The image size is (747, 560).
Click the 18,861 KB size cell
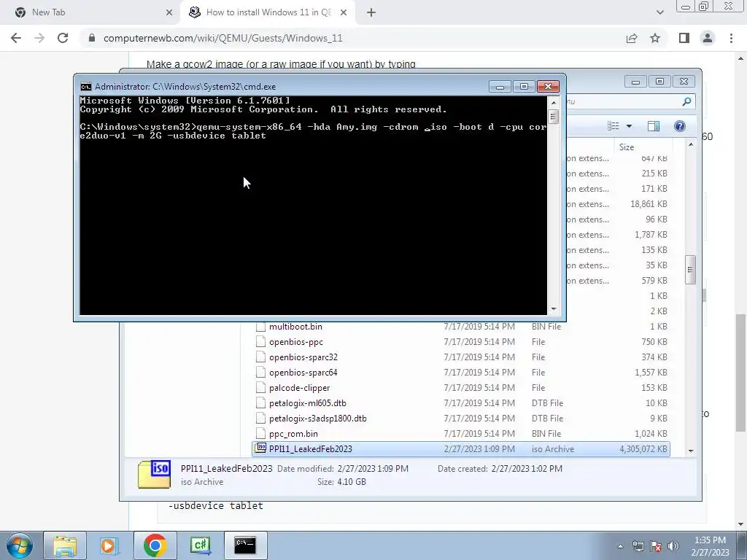649,204
